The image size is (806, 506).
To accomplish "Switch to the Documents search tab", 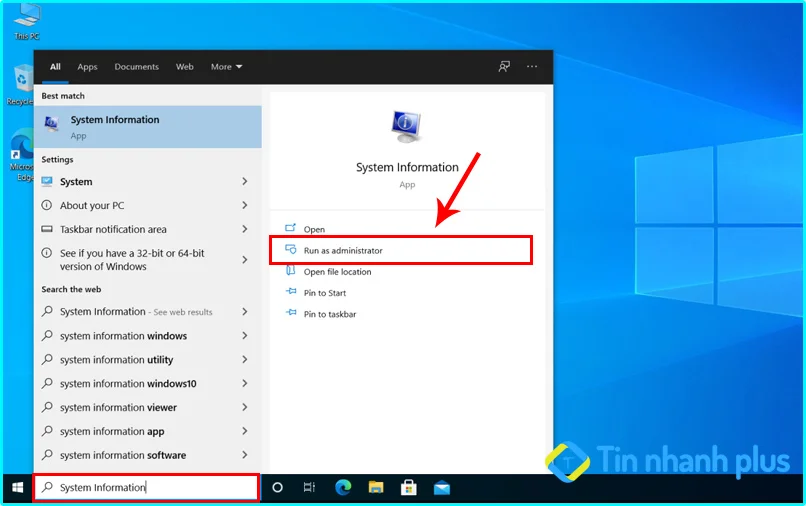I will pos(136,67).
